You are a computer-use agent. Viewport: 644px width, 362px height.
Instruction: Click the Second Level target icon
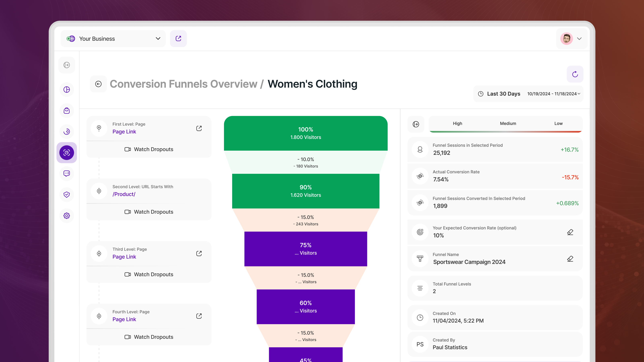coord(99,191)
